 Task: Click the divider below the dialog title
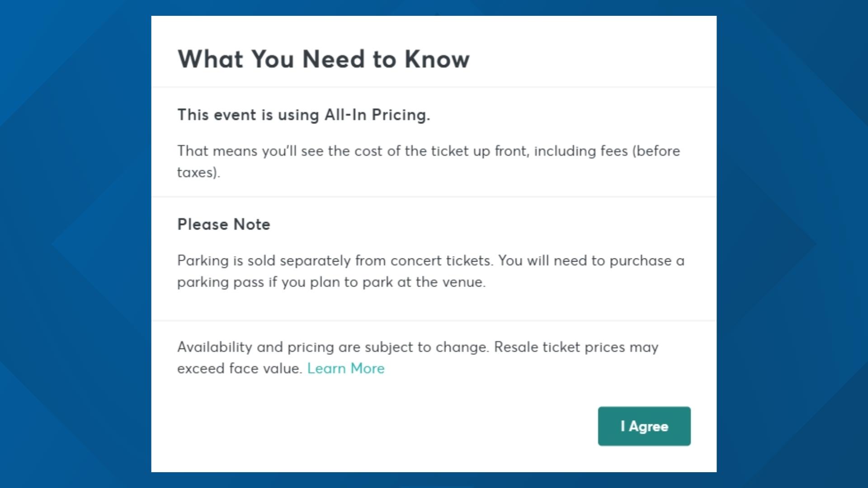(434, 85)
